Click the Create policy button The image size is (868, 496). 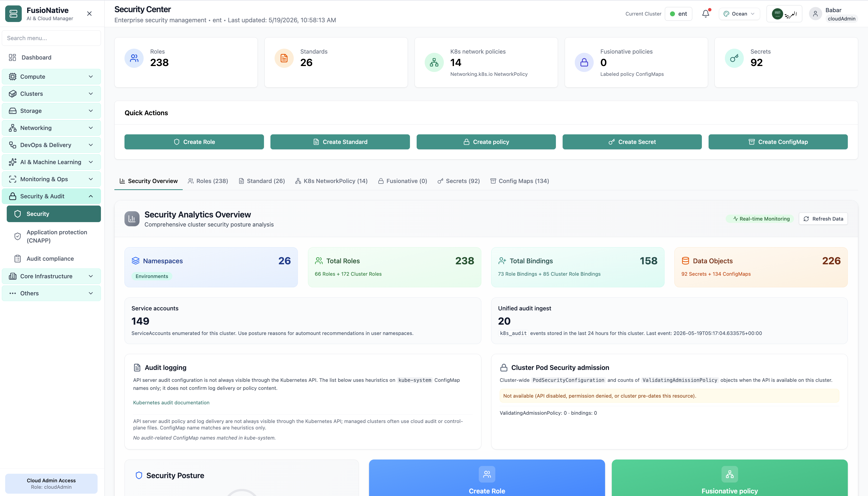(486, 142)
